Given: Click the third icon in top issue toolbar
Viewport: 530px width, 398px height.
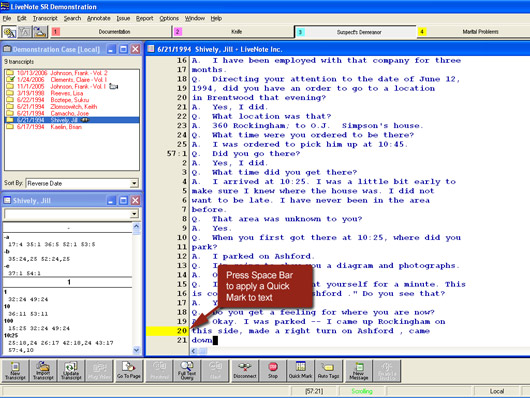Looking at the screenshot, I should (40, 32).
